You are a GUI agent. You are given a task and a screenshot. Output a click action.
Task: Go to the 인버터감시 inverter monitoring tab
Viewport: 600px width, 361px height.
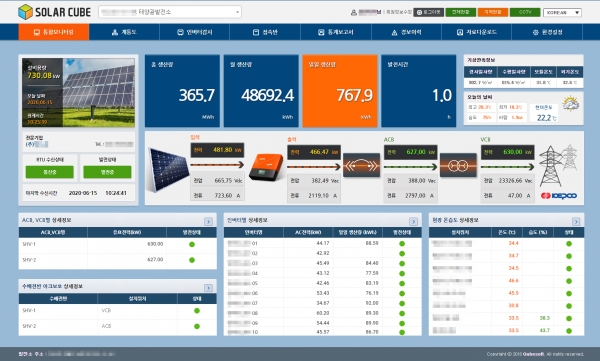point(194,32)
